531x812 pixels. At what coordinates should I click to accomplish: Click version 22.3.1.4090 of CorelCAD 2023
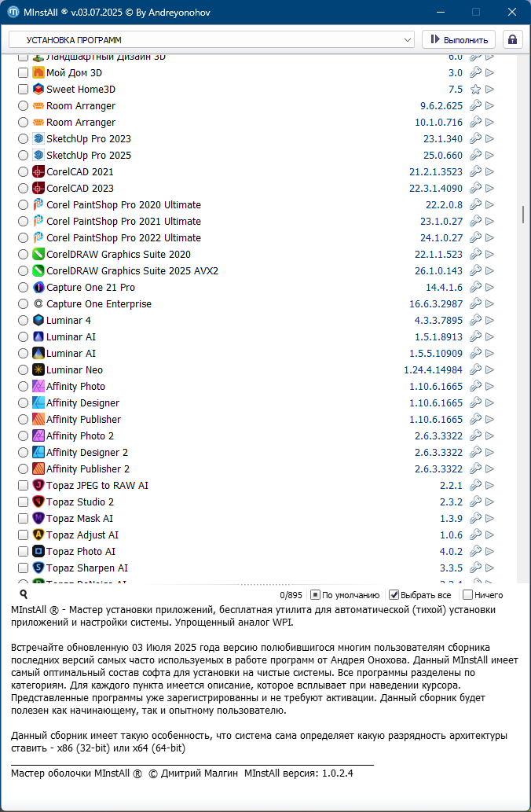tap(436, 188)
